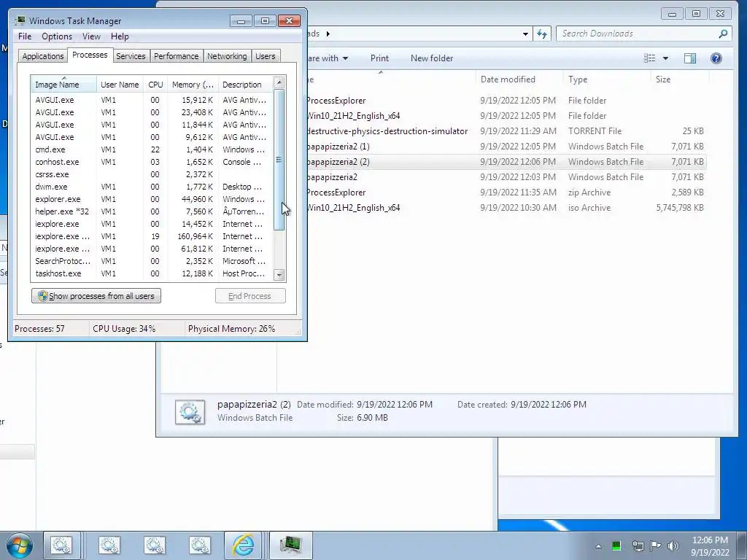Sort processes by Memory column
The width and height of the screenshot is (747, 560).
pyautogui.click(x=193, y=85)
